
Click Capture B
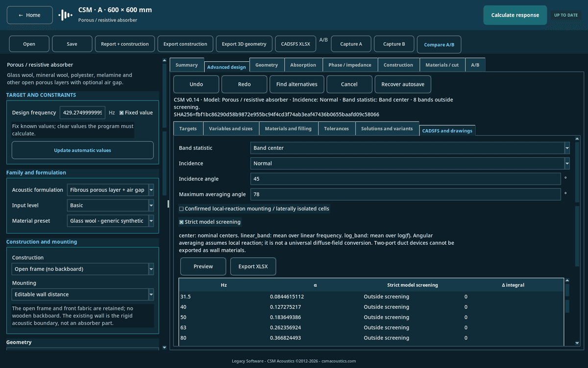coord(394,44)
